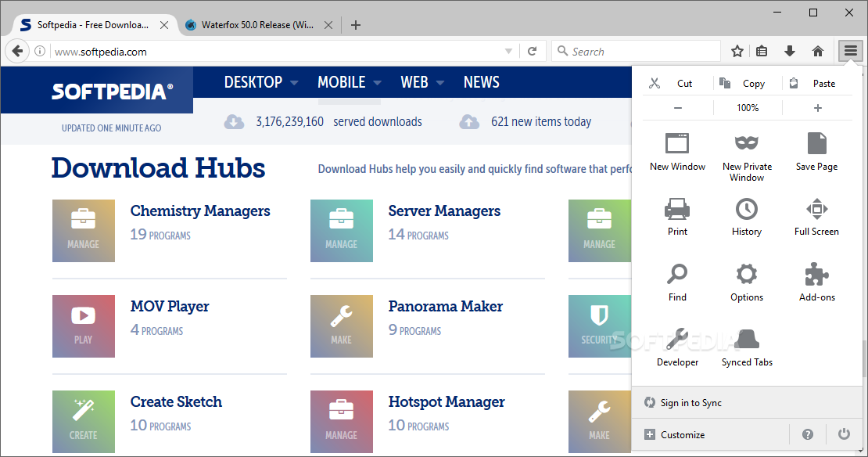Click Server Managers MANAGE thumbnail

pos(342,230)
